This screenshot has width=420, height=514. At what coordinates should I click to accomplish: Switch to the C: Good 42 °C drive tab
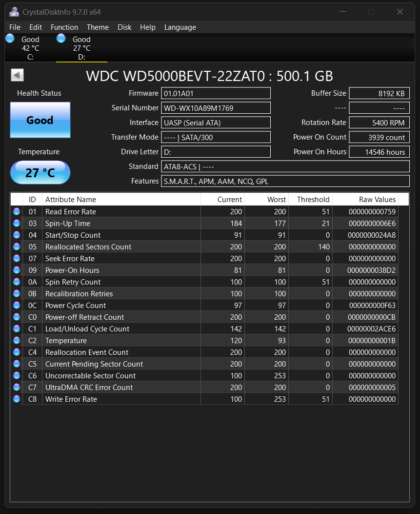point(30,48)
